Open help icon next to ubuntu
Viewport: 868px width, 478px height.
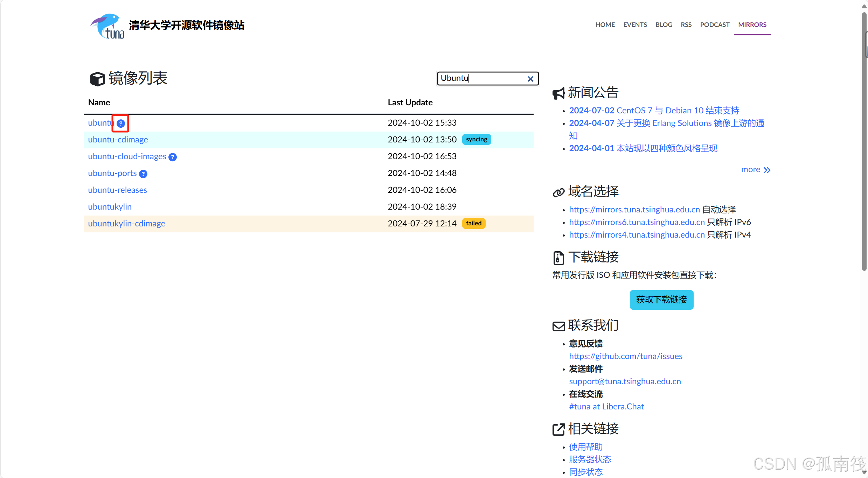(121, 124)
